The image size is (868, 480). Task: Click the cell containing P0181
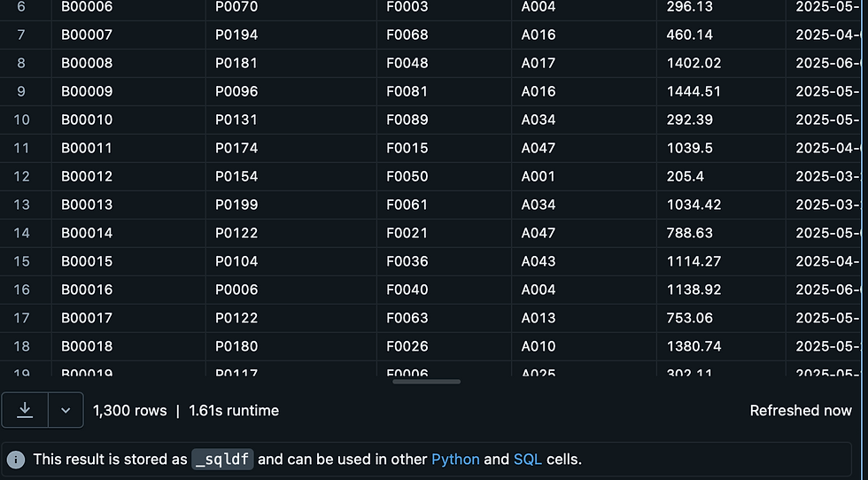236,63
